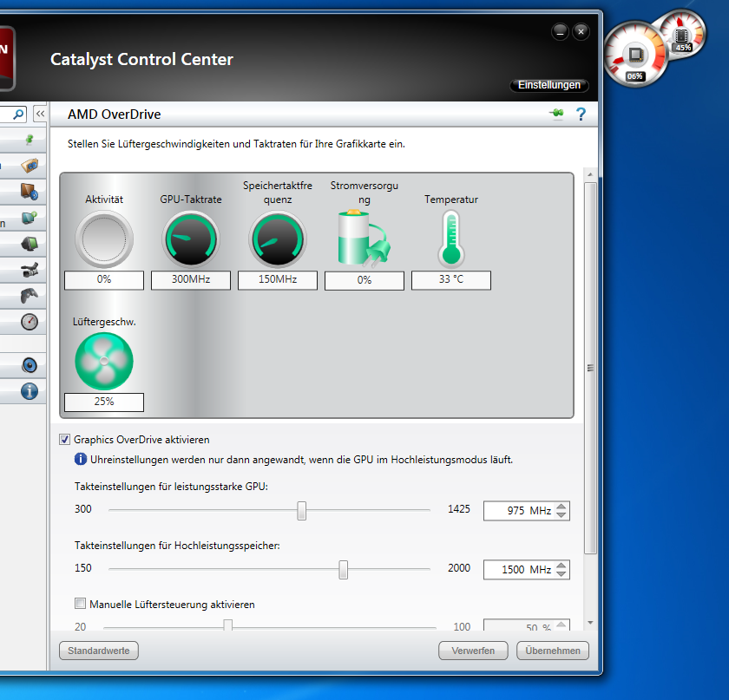Click the Übernehmen button

(x=553, y=651)
